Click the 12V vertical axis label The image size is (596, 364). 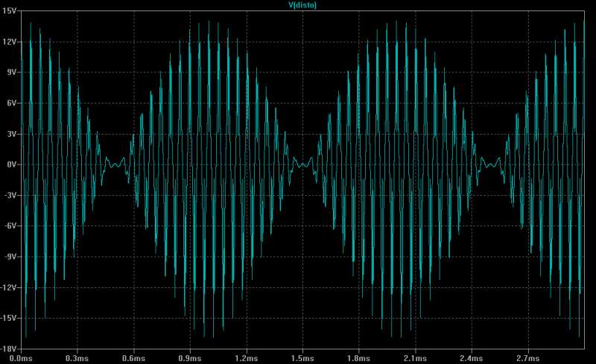pos(9,42)
